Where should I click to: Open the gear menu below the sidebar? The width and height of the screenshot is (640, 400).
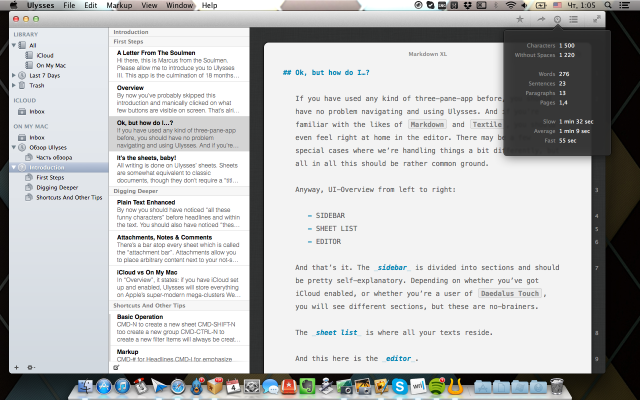pos(31,367)
